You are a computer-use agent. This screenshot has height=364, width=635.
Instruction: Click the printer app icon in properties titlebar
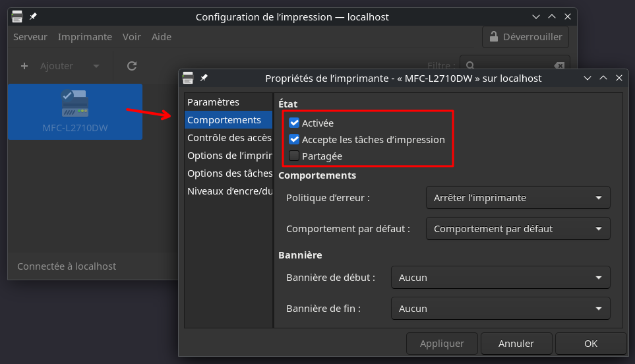point(188,78)
